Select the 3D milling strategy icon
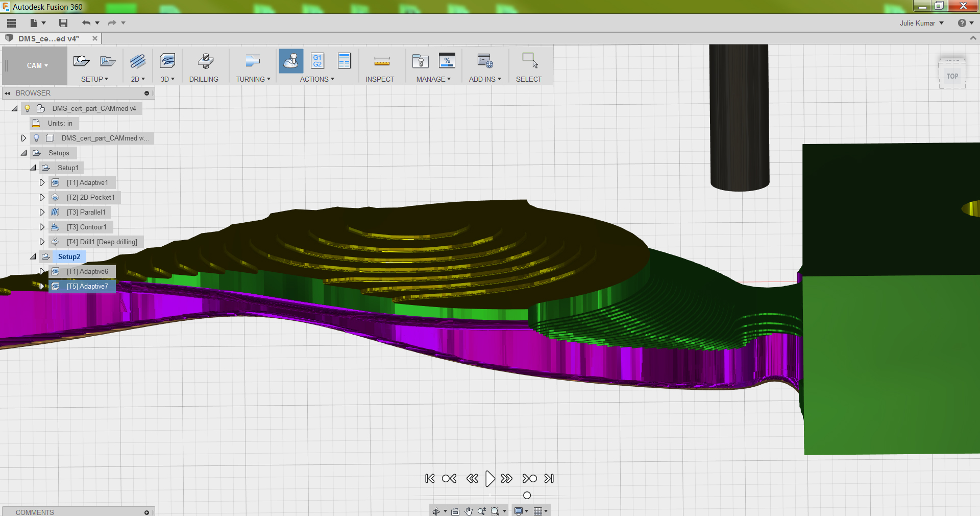Image resolution: width=980 pixels, height=516 pixels. [x=167, y=61]
